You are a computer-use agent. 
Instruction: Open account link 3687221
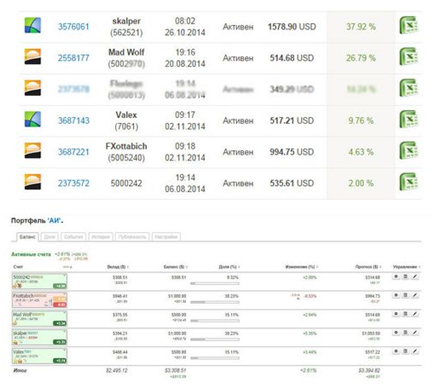74,152
